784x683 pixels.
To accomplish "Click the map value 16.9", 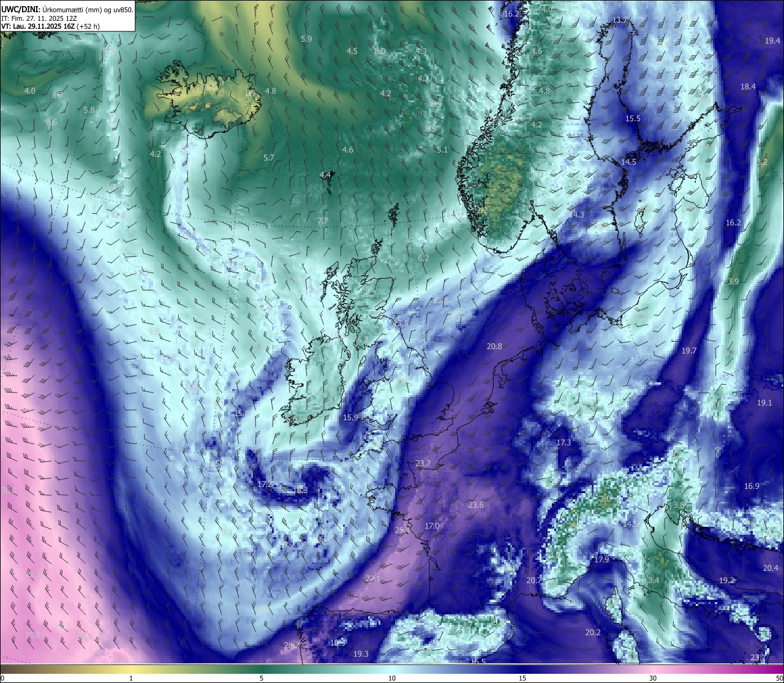I will click(752, 486).
